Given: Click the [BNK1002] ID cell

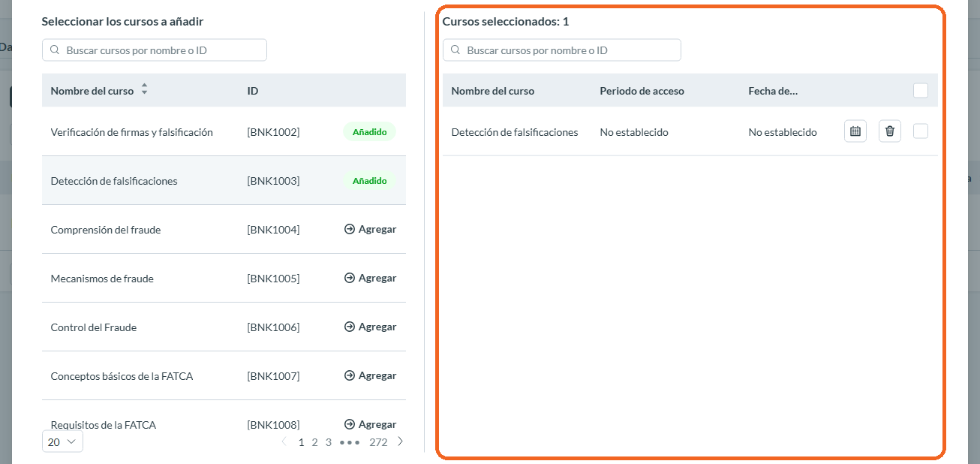Looking at the screenshot, I should pyautogui.click(x=273, y=132).
